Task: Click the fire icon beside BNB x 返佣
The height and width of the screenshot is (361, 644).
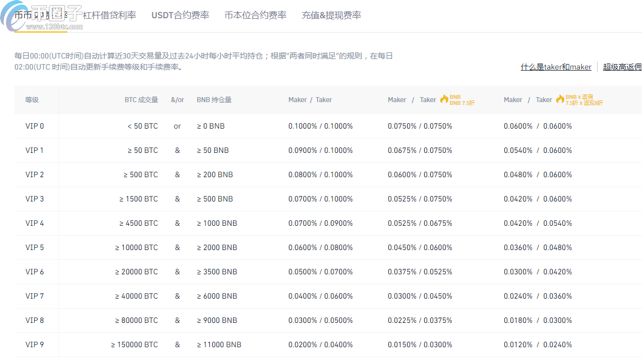Action: [x=560, y=99]
